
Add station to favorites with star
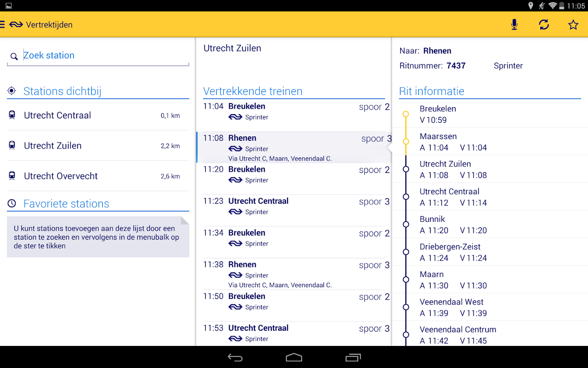(573, 25)
